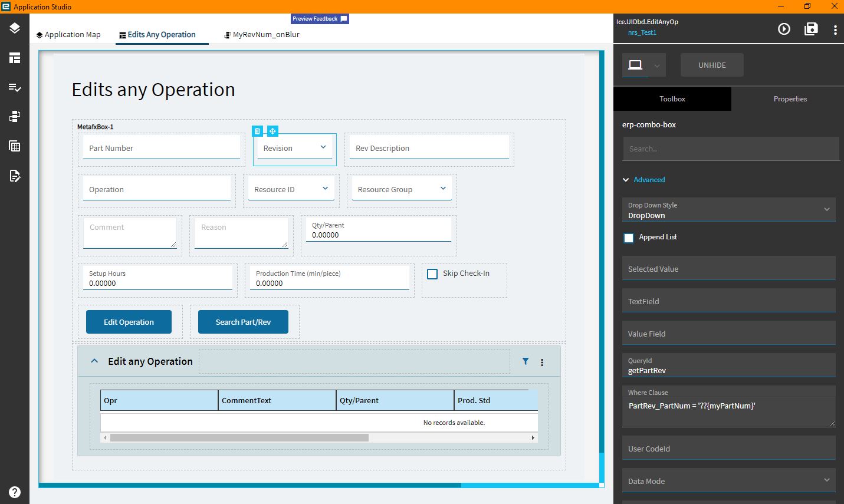
Task: Open the Drop Down Style selector
Action: point(729,210)
